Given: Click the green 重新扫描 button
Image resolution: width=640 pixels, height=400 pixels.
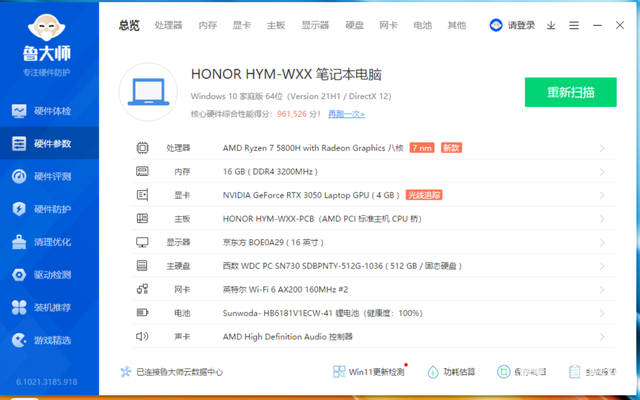Looking at the screenshot, I should pos(571,92).
